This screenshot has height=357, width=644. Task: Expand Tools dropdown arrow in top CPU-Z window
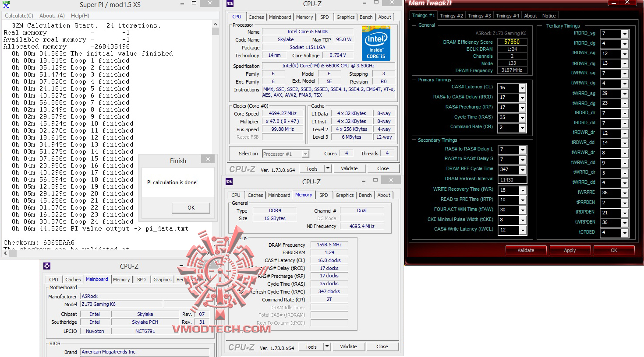coord(328,168)
